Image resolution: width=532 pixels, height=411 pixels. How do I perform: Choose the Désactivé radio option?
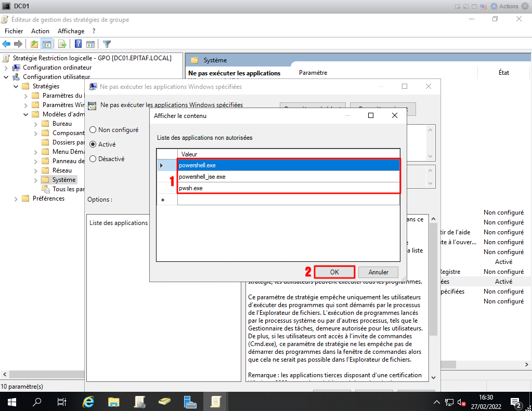93,159
